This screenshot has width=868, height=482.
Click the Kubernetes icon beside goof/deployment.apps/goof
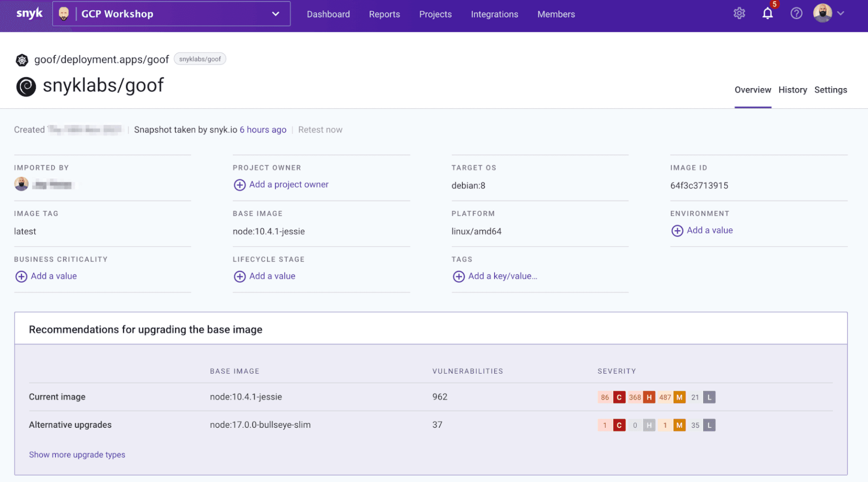point(22,60)
